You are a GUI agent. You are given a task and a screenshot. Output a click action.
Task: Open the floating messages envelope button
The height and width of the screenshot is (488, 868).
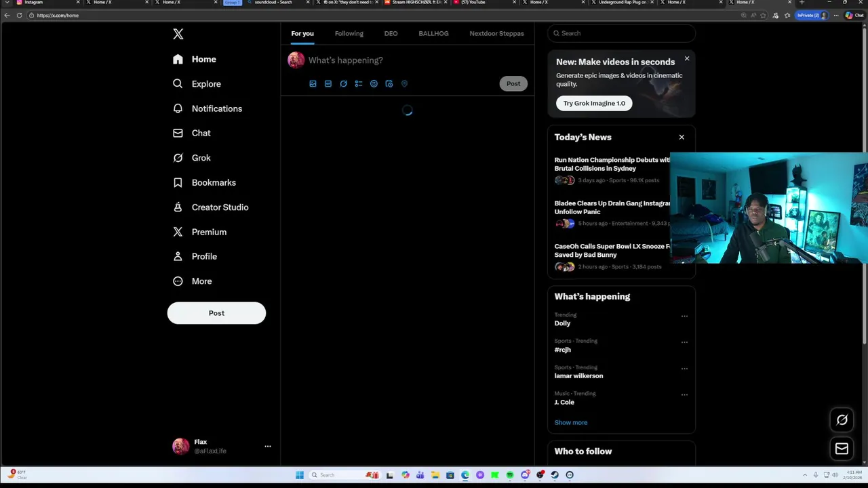click(x=842, y=449)
